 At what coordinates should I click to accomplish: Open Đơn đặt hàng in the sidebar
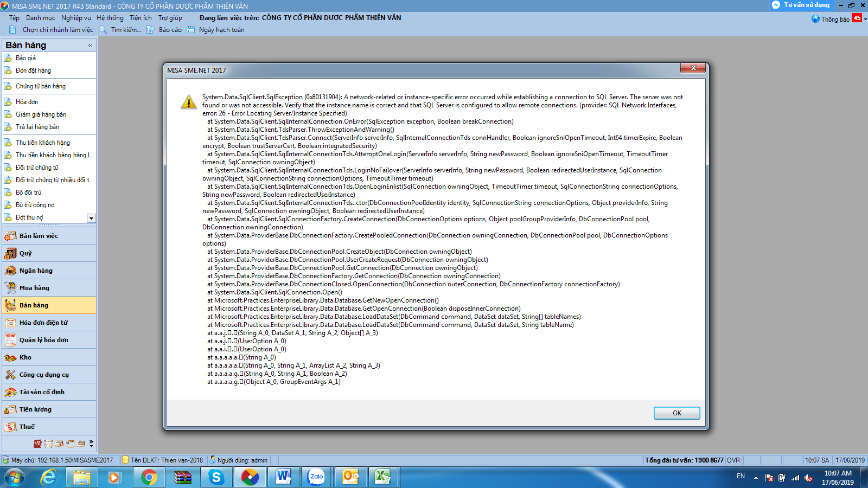[x=33, y=70]
